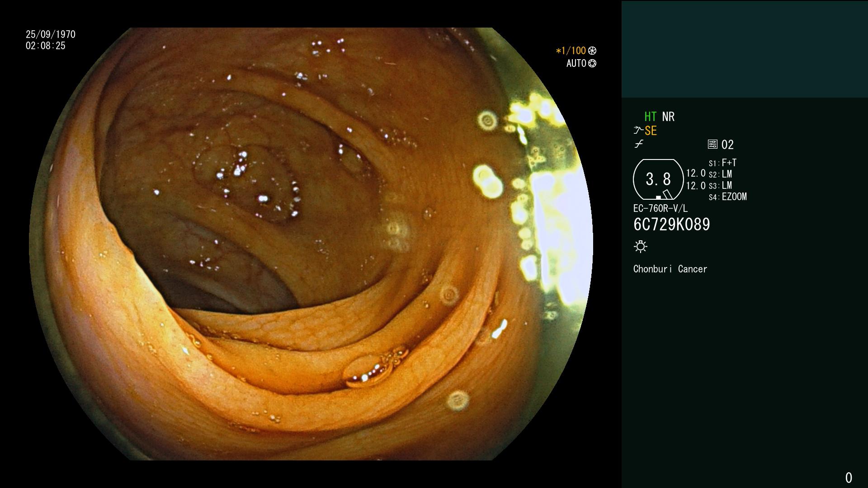
Task: Click the structure enhancement curve icon before SE
Action: tap(638, 131)
